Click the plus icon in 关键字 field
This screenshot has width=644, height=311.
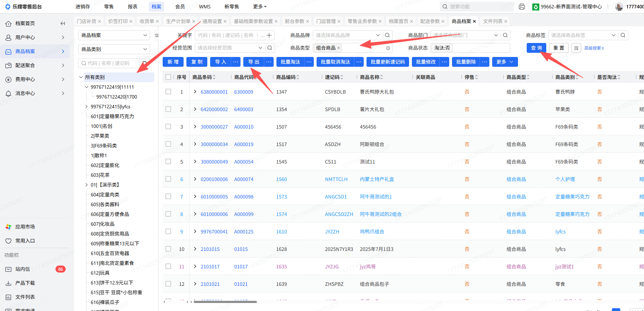pos(269,35)
